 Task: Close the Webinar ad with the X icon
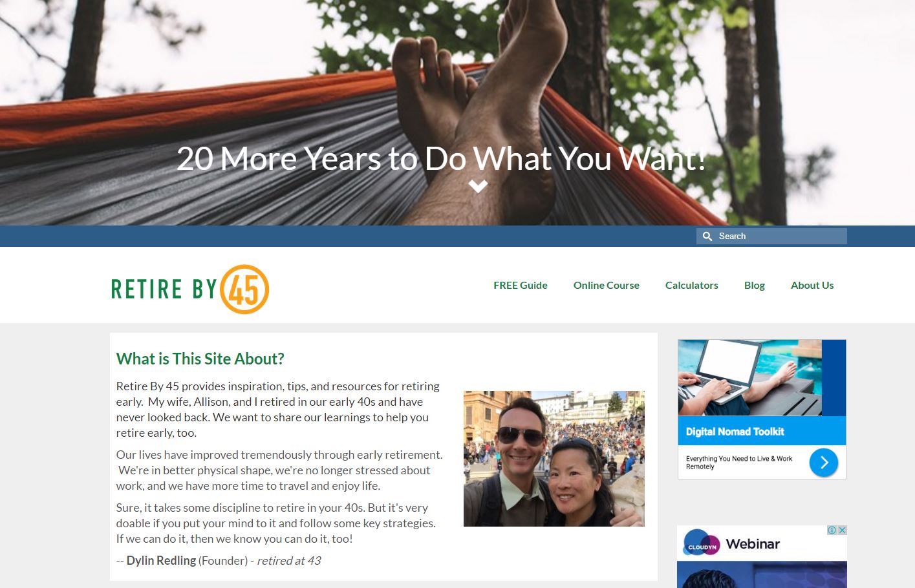pos(842,530)
